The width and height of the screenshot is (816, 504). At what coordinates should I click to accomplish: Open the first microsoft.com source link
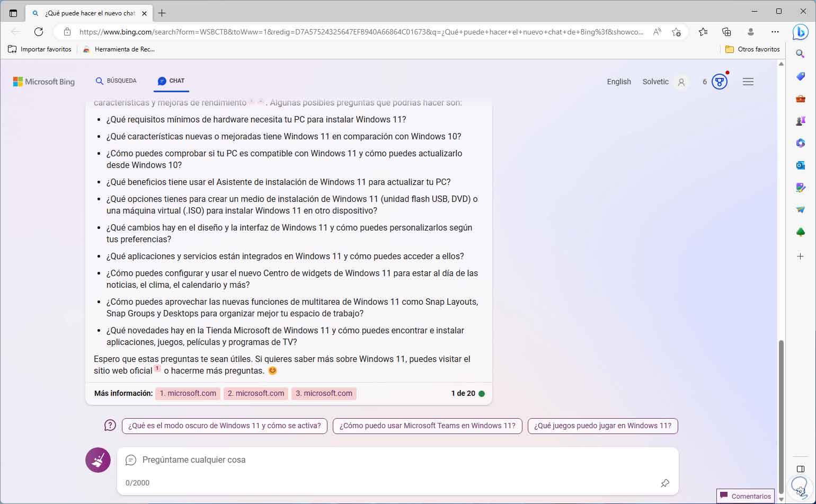point(188,393)
